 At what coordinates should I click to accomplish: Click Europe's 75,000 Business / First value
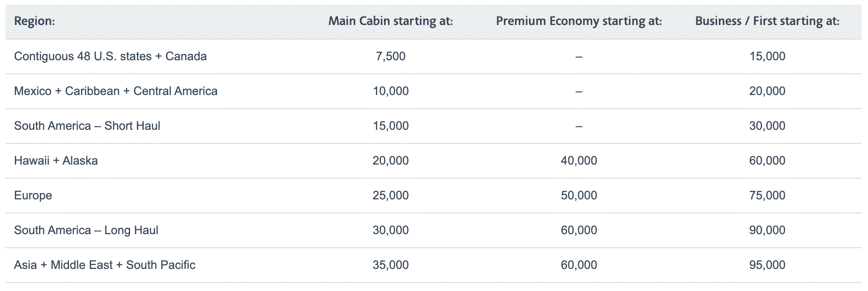point(767,196)
